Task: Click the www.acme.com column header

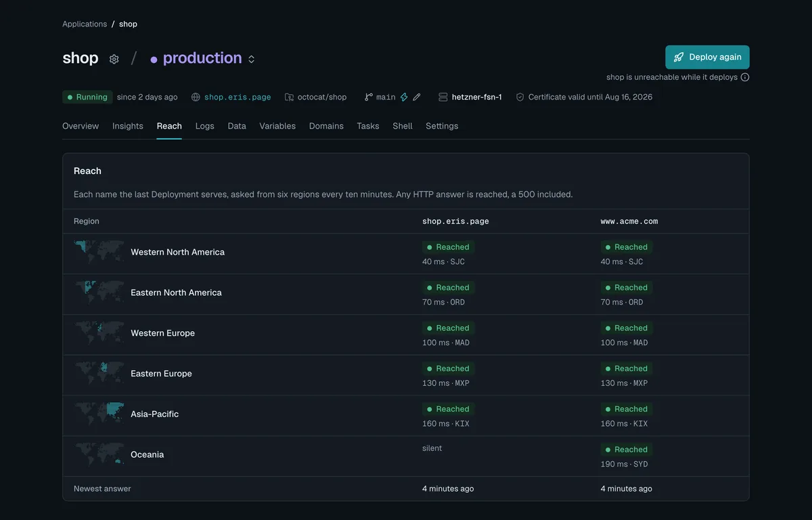Action: (x=629, y=221)
